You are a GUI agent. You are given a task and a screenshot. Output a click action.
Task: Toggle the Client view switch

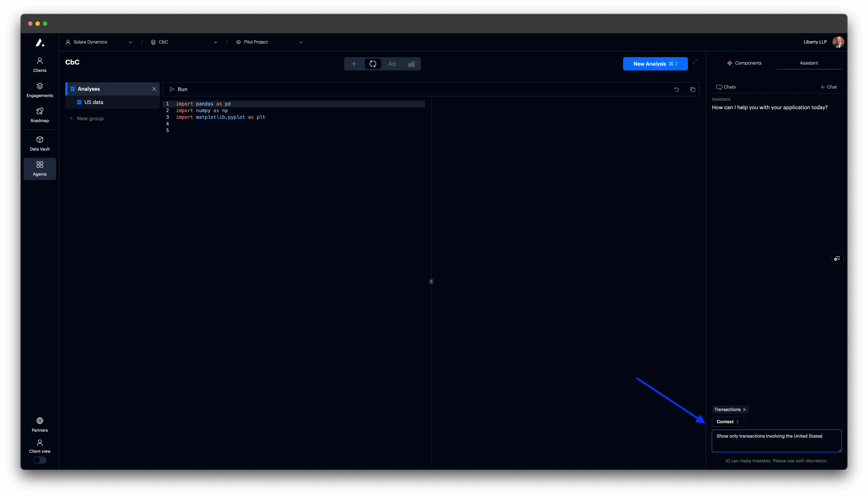[x=40, y=460]
